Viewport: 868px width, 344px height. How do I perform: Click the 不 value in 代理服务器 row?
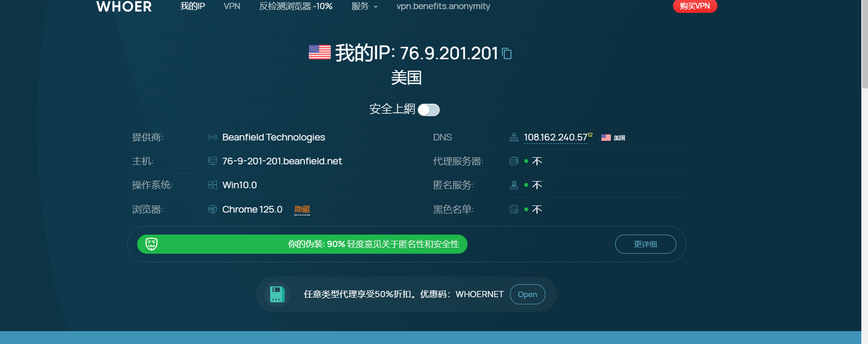pos(537,161)
